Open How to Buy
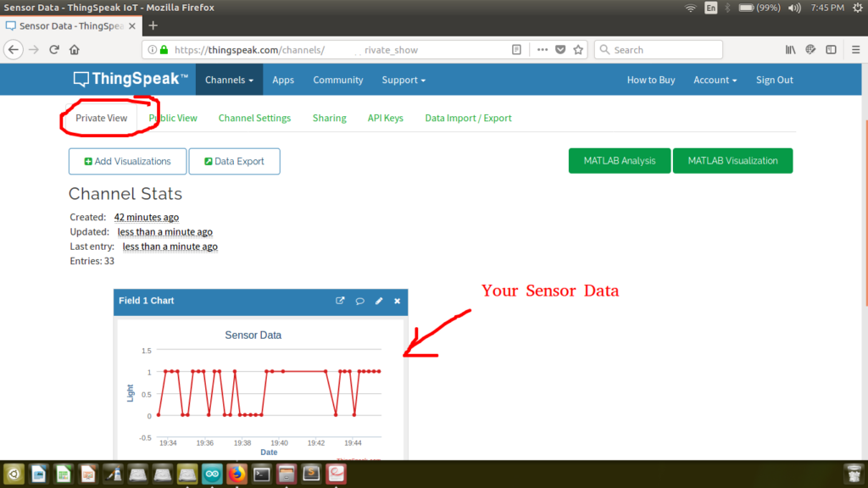Screen dimensions: 868x488 click(x=651, y=80)
